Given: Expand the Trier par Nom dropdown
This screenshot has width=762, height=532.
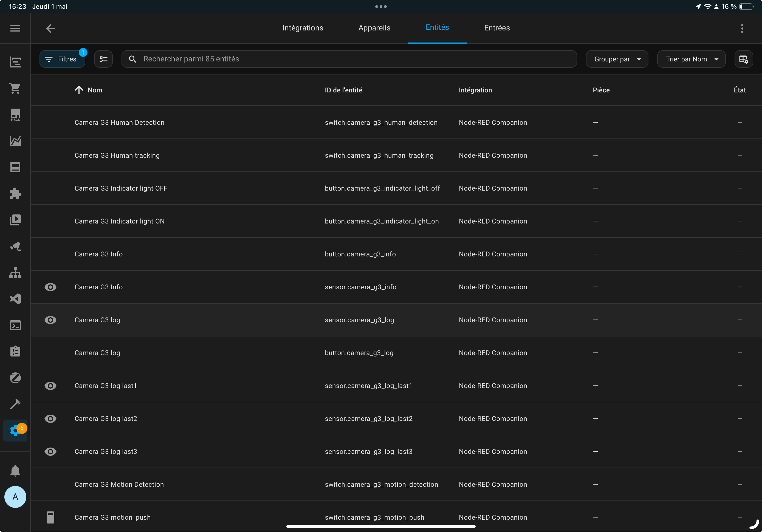Looking at the screenshot, I should coord(691,59).
